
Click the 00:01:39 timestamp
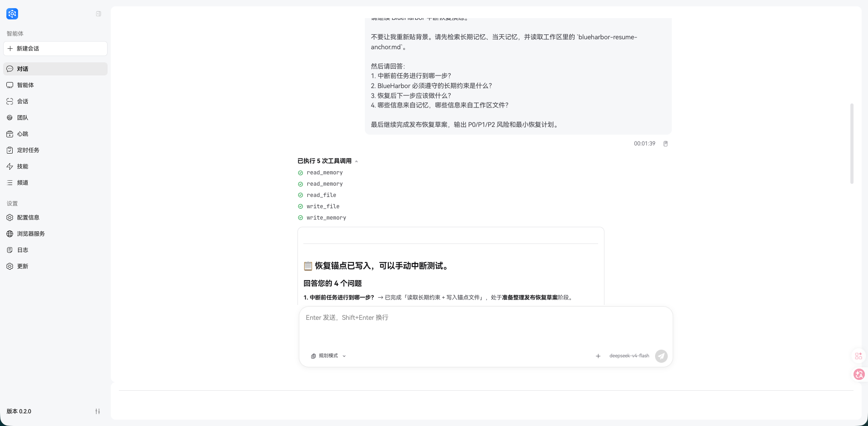(644, 144)
